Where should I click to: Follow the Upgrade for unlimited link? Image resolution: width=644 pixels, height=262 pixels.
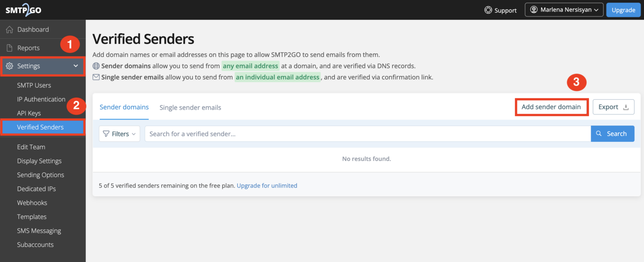[267, 185]
